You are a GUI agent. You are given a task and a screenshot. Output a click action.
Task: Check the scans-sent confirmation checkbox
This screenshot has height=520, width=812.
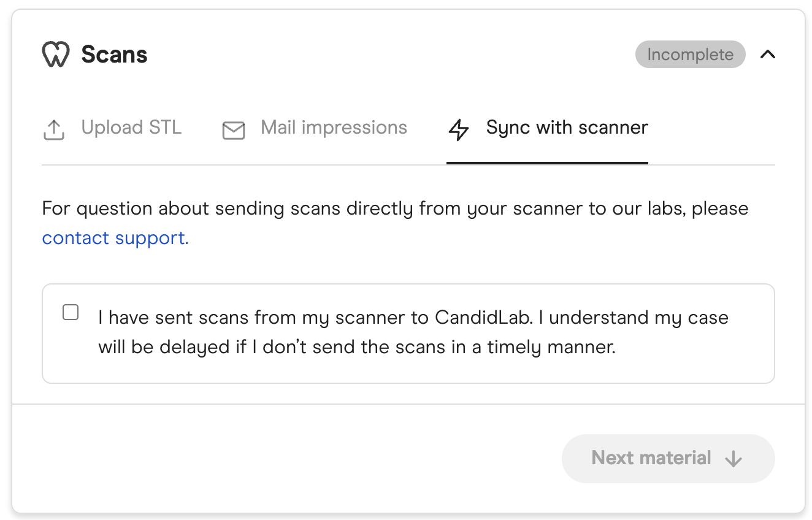pyautogui.click(x=71, y=313)
